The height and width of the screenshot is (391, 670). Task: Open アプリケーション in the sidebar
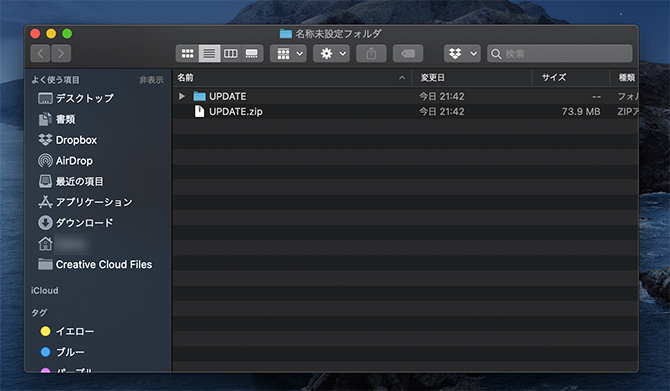coord(85,202)
